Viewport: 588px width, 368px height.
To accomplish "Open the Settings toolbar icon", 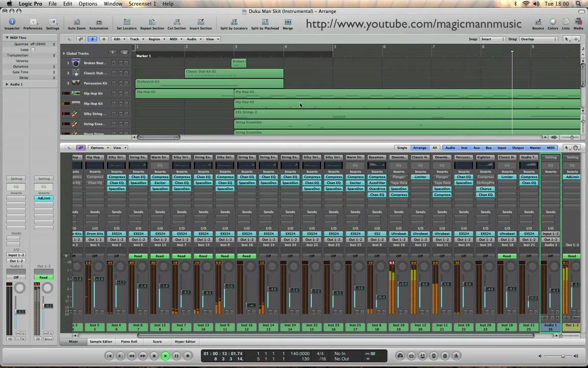I will (x=53, y=22).
